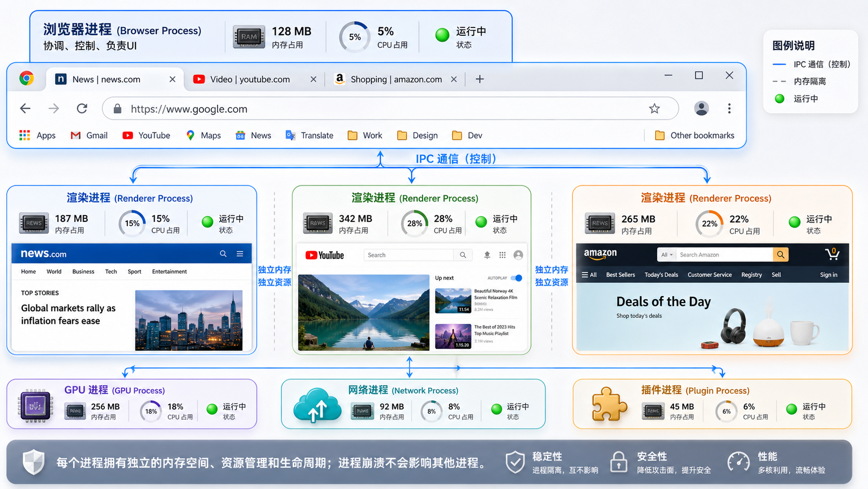Close the News | news.com tab
Screen dimensions: 868x489
tap(172, 79)
